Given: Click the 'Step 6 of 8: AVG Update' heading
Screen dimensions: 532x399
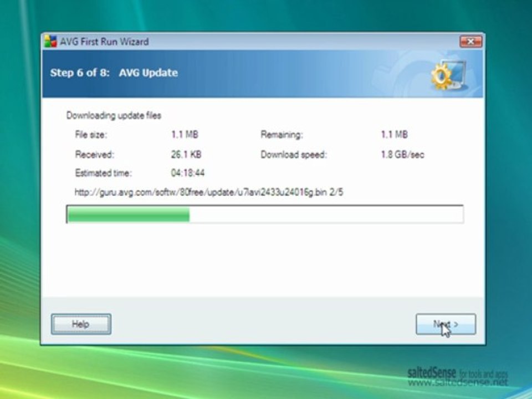Looking at the screenshot, I should (x=114, y=73).
